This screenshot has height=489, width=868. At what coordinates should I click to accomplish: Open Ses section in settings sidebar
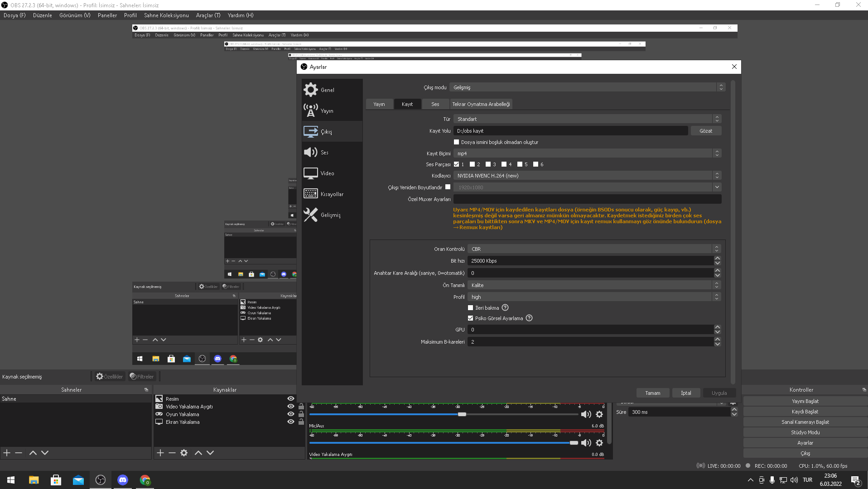pos(332,152)
